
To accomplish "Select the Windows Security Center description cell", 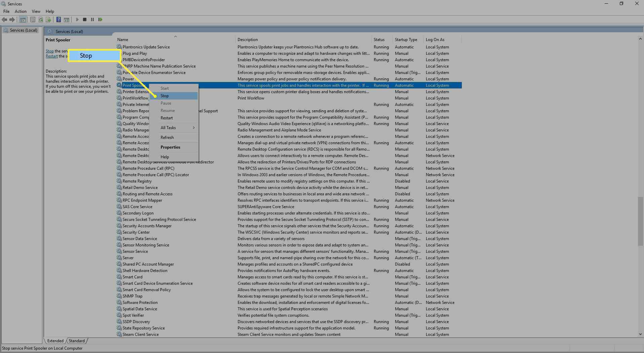I will (303, 232).
